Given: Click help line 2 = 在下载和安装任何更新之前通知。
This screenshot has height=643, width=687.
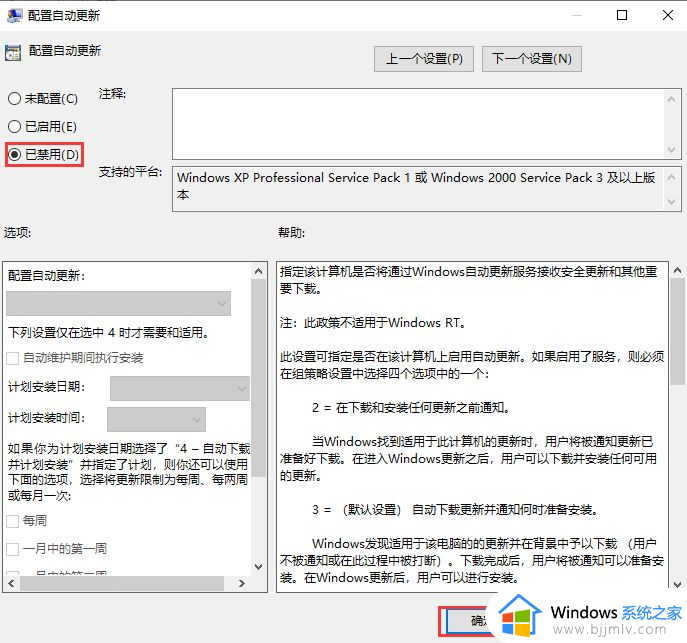Looking at the screenshot, I should point(411,408).
